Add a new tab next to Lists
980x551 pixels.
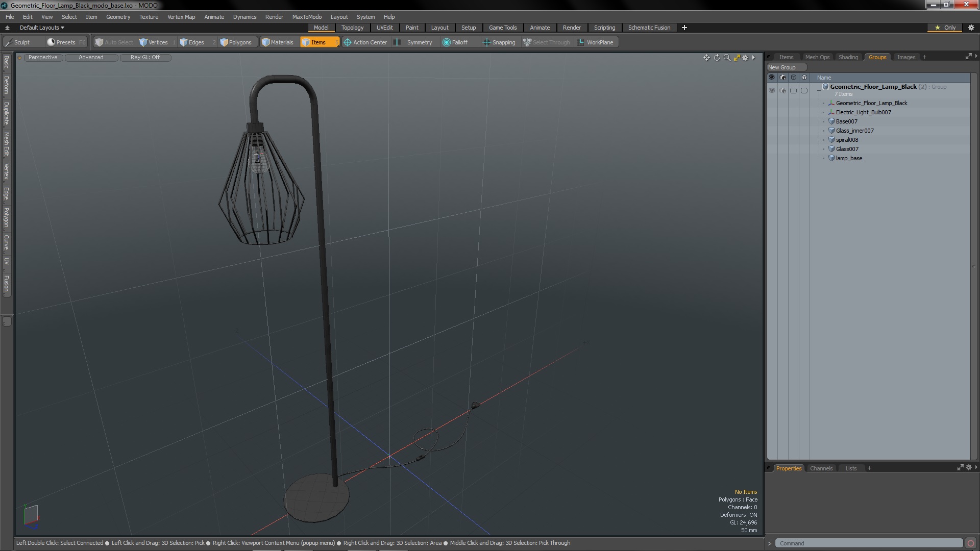pos(869,468)
